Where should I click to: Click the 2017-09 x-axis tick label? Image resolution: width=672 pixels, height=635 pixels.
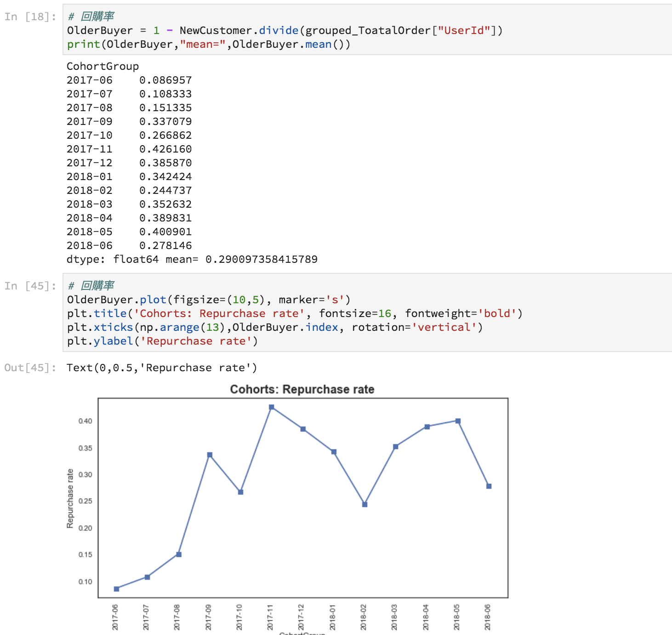(x=208, y=617)
